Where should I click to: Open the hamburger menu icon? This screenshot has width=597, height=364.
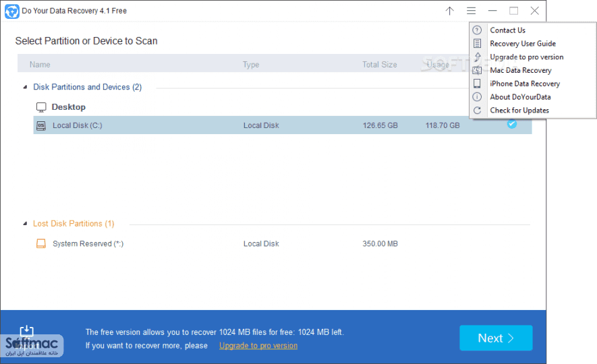(x=472, y=11)
